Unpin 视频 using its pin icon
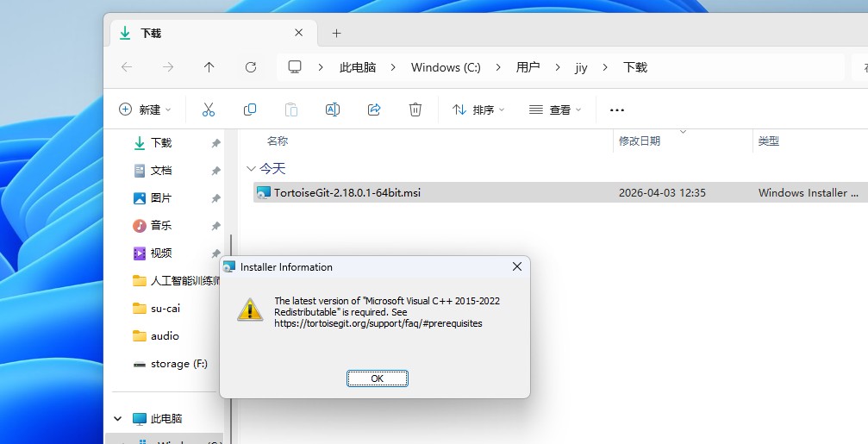The image size is (868, 444). 215,253
